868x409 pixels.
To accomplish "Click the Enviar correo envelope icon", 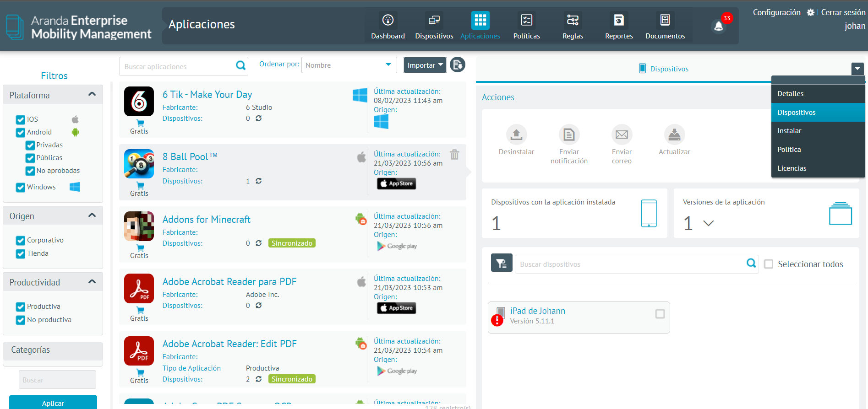I will (x=622, y=135).
